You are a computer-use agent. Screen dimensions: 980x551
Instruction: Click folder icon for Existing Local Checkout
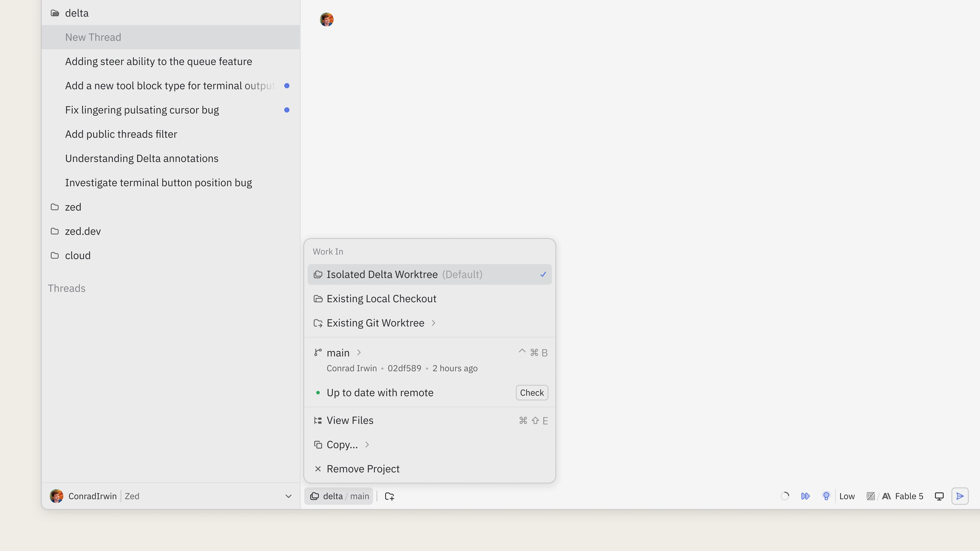(x=318, y=299)
